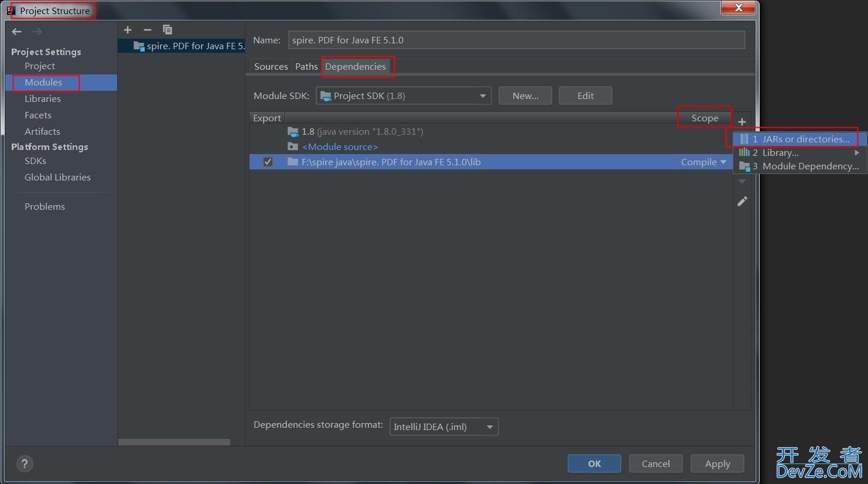Toggle export checkbox for lib dependency
This screenshot has height=484, width=868.
pos(268,162)
